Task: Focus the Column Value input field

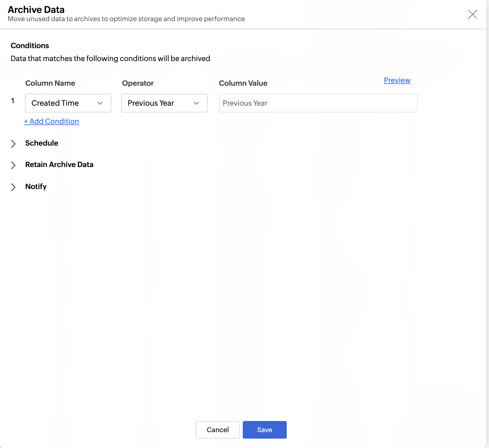Action: [318, 103]
